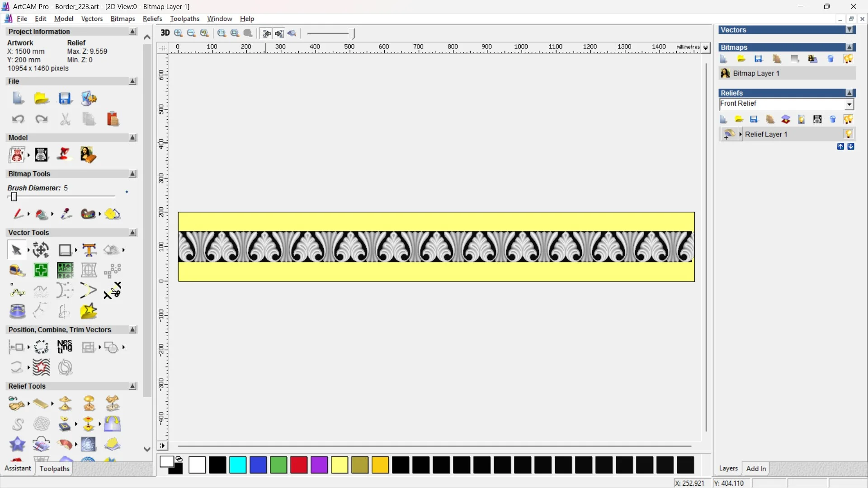Toggle all bitmap layers visibility lightbulb

pos(848,59)
